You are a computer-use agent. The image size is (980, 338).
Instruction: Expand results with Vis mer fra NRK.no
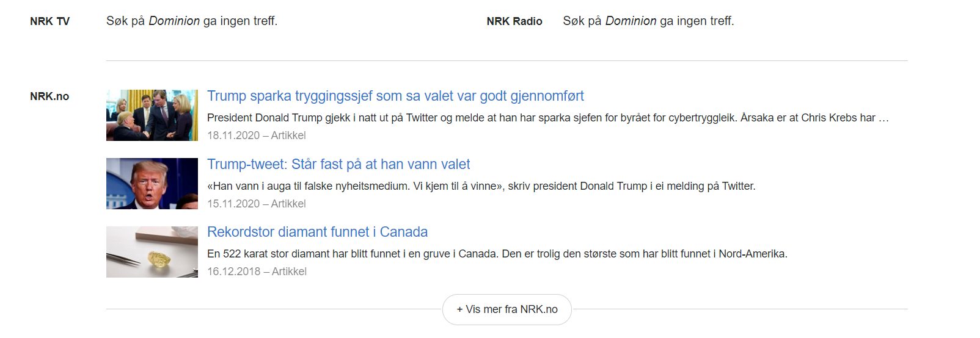tap(507, 309)
